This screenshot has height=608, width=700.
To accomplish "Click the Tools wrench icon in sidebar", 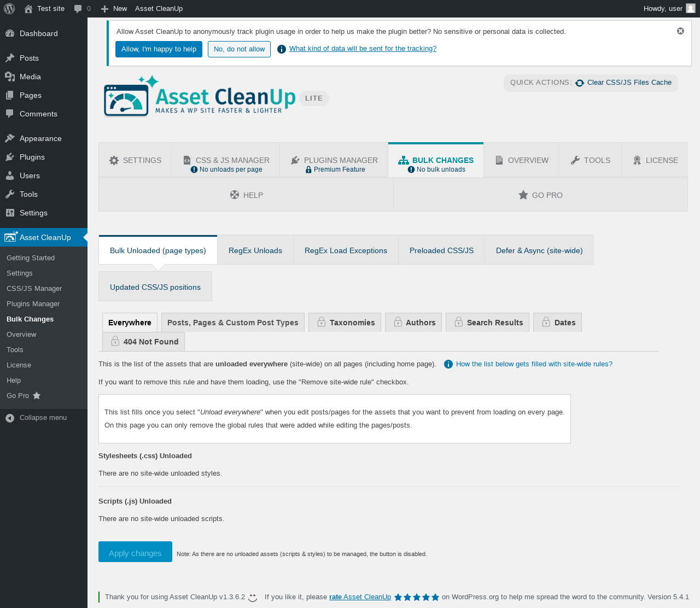I will click(x=10, y=194).
